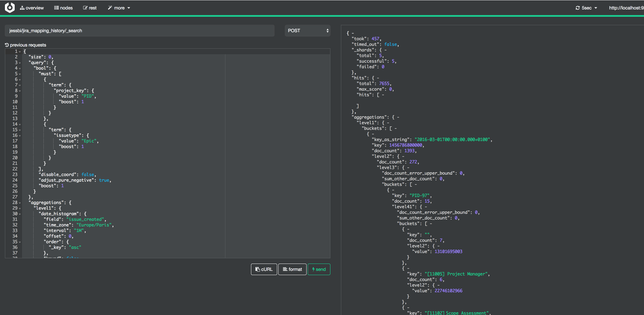Viewport: 644px width, 315px height.
Task: Click the "adjust_pure_negative" true value
Action: (104, 180)
